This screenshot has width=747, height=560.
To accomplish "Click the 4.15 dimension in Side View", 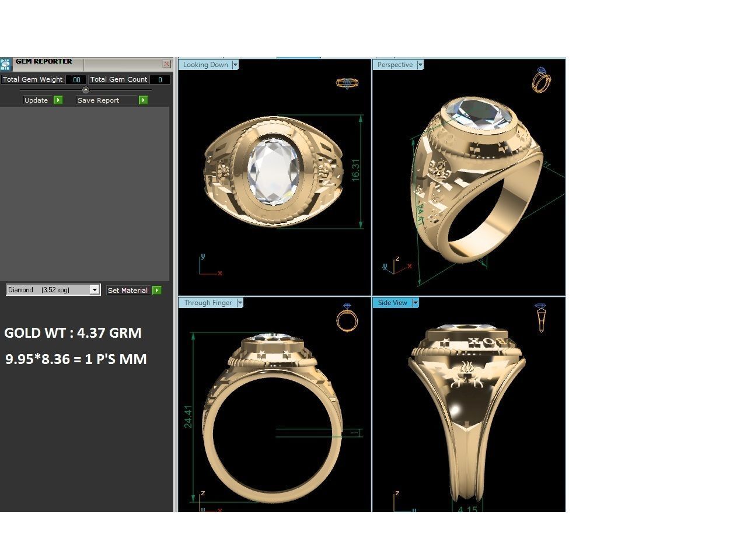I will [x=467, y=509].
